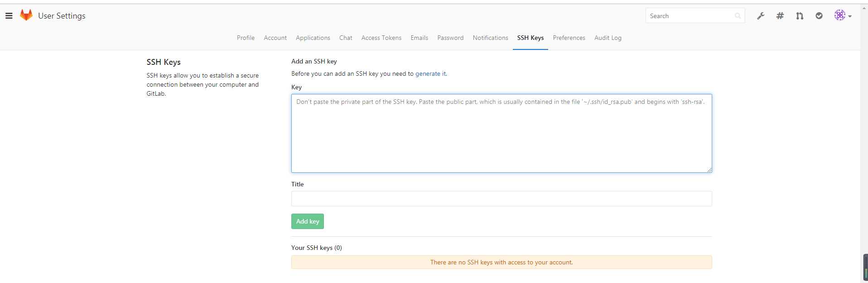Follow the "generate it" link
868x283 pixels.
430,73
